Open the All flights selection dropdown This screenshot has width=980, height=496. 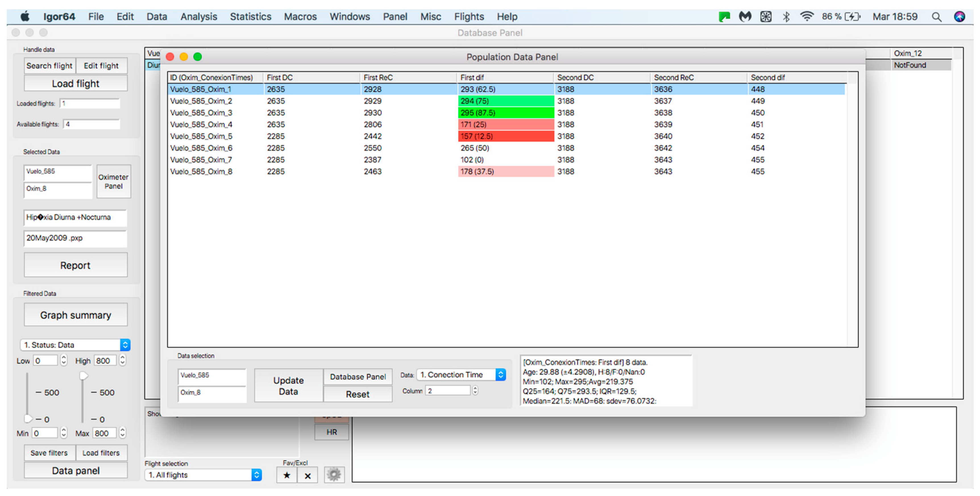[203, 475]
